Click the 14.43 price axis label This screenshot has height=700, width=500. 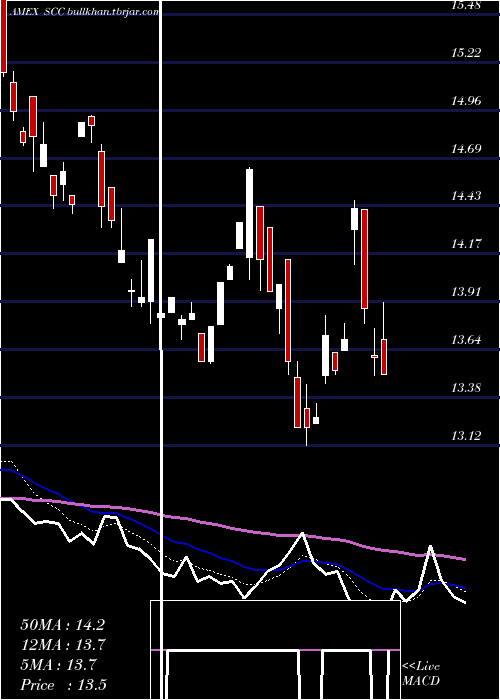coord(466,196)
